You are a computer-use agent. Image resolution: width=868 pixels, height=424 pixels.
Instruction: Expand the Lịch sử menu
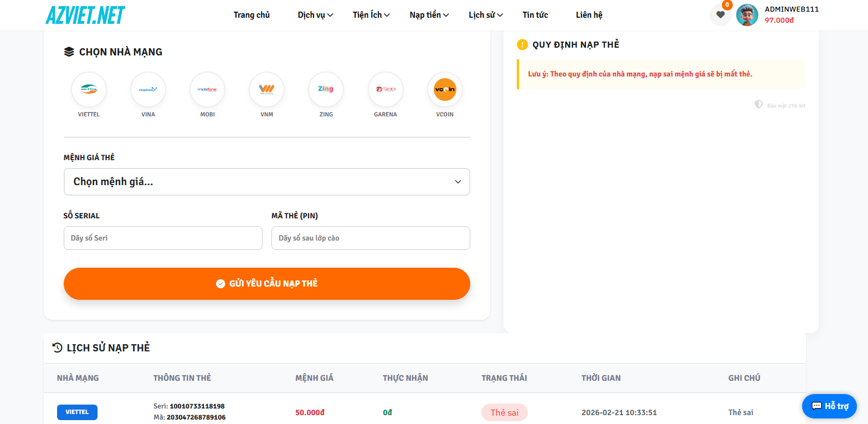click(x=485, y=15)
